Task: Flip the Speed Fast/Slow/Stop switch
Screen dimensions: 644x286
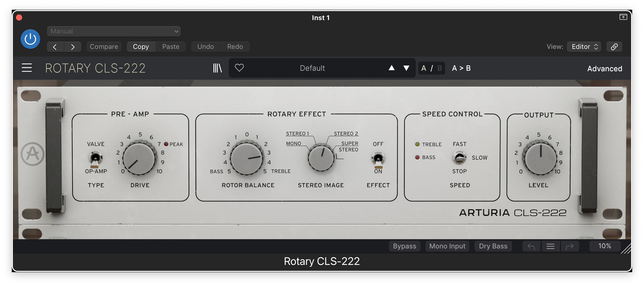Action: (460, 158)
